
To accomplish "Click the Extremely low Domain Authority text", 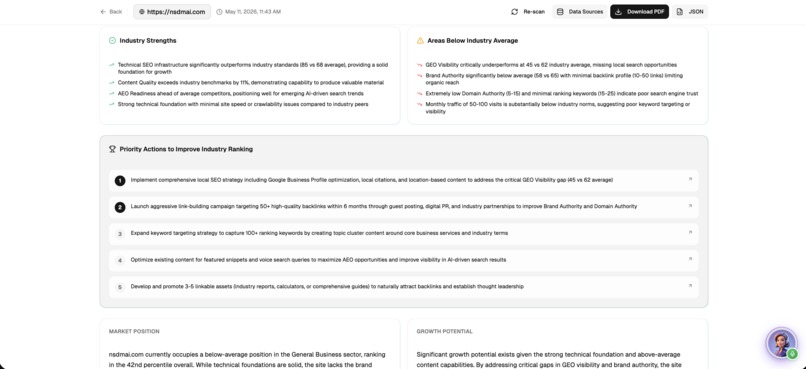I will coord(562,94).
